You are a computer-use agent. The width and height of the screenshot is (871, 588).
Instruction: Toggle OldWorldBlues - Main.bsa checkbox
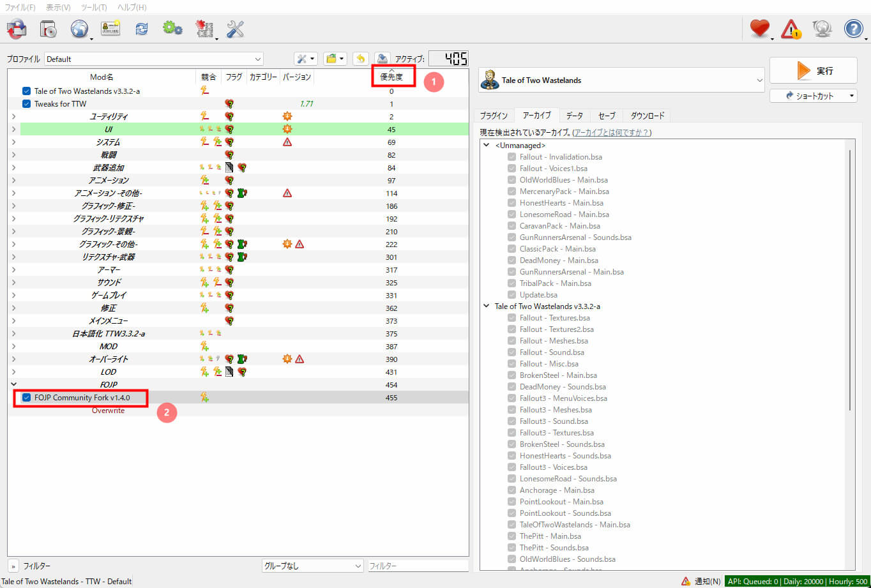[511, 180]
